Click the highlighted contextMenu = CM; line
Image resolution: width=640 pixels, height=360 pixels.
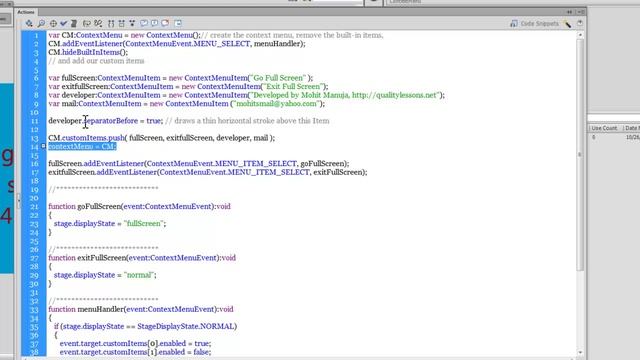pyautogui.click(x=82, y=146)
